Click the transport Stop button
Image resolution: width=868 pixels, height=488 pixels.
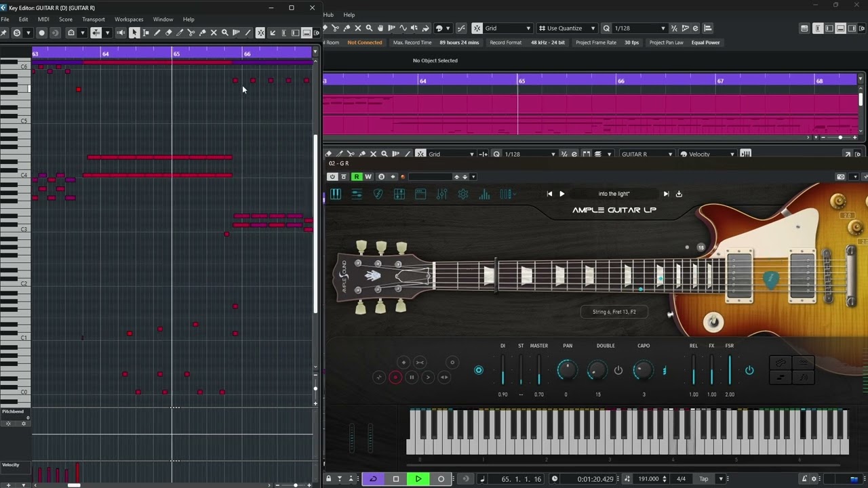396,479
